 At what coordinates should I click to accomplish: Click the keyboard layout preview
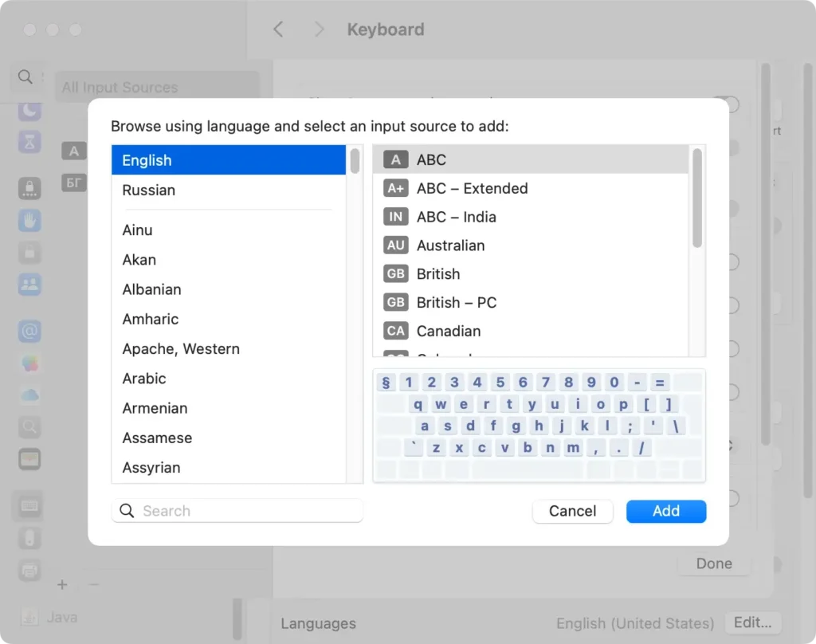tap(539, 424)
